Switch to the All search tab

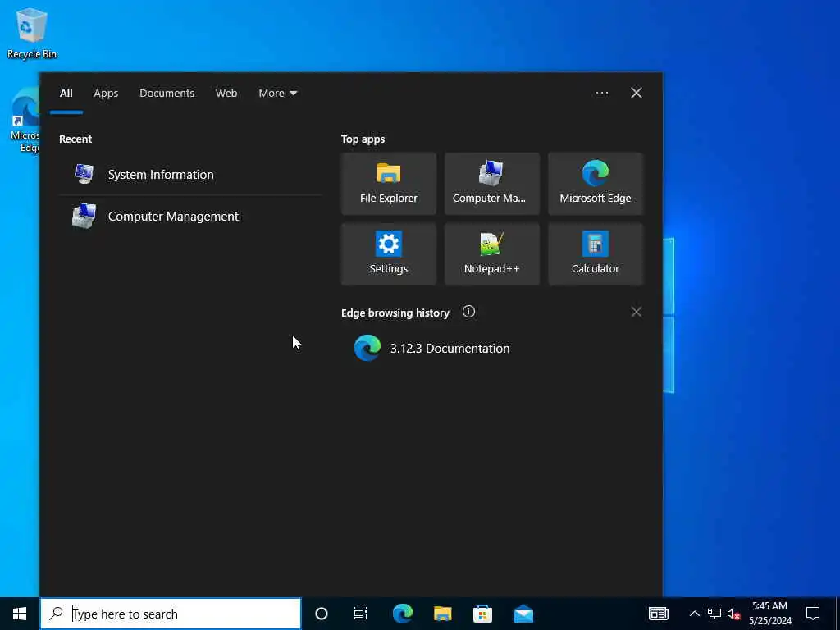coord(66,93)
